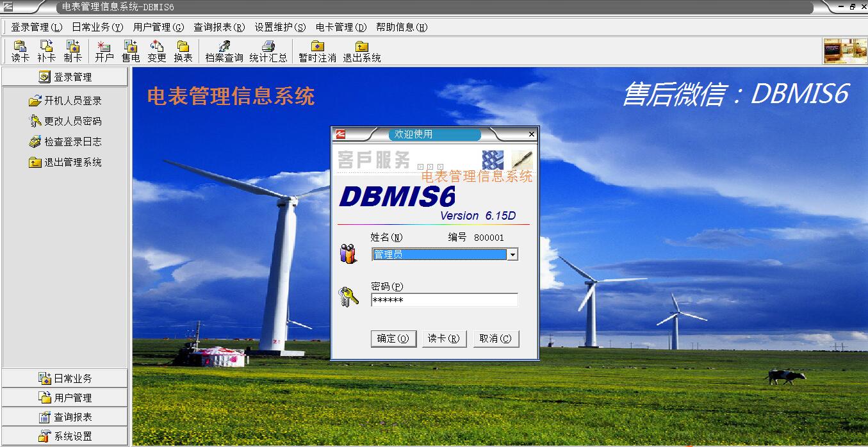Image resolution: width=868 pixels, height=447 pixels.
Task: Click the 读卡 (read card) toolbar icon
Action: pyautogui.click(x=20, y=51)
